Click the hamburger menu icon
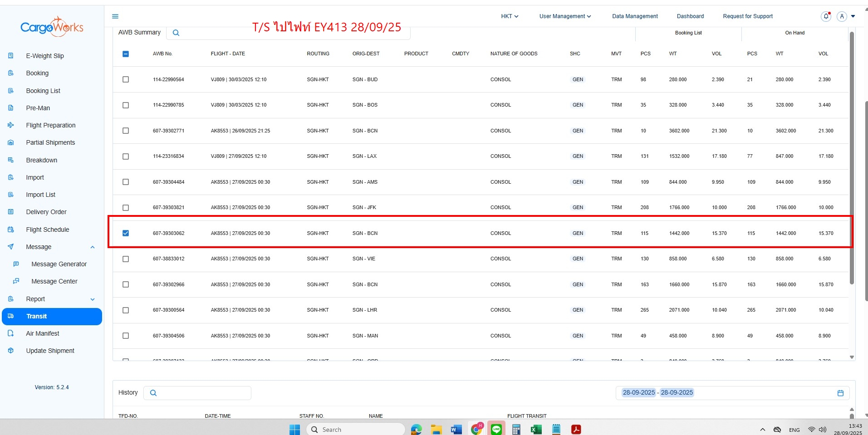The height and width of the screenshot is (435, 868). [115, 16]
